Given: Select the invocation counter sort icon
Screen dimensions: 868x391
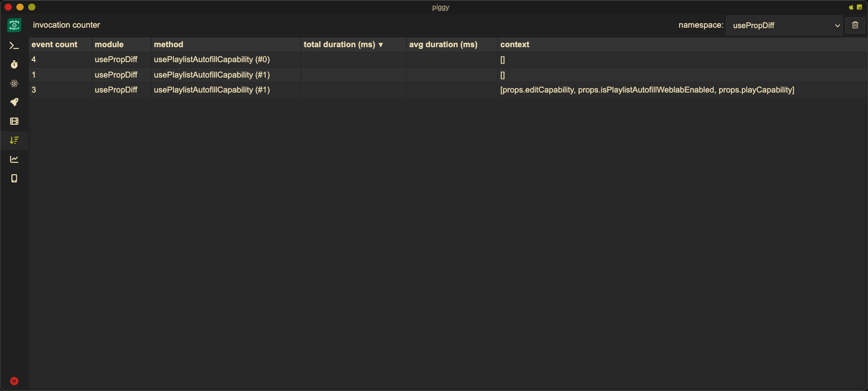Looking at the screenshot, I should pyautogui.click(x=14, y=140).
